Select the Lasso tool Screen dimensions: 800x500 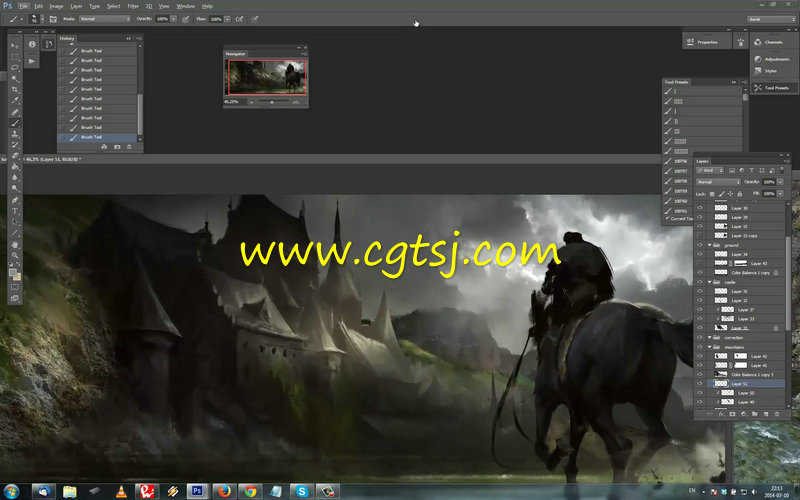click(x=15, y=67)
